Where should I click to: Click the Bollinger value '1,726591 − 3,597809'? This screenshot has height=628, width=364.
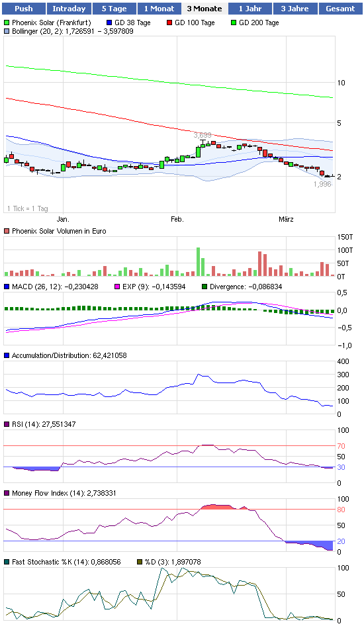point(99,31)
